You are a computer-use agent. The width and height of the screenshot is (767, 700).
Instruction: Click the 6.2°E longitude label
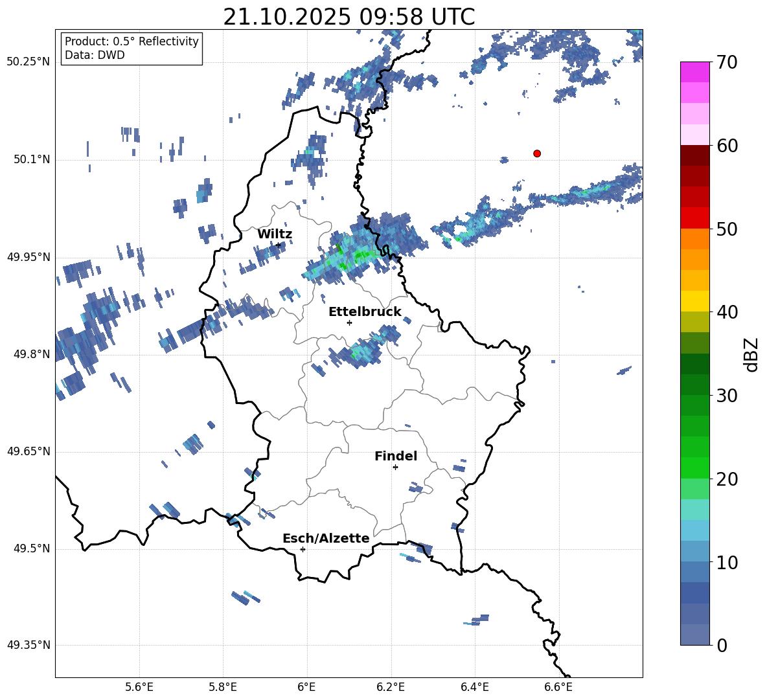391,687
